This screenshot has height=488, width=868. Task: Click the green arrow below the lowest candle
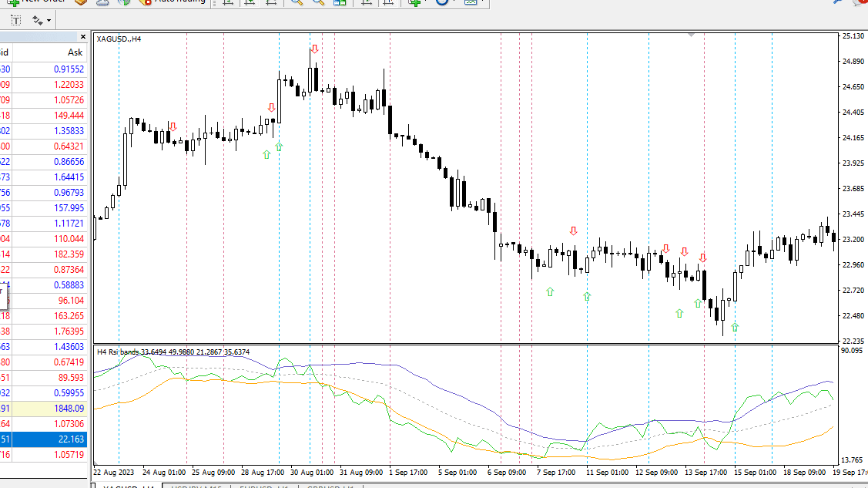click(735, 328)
